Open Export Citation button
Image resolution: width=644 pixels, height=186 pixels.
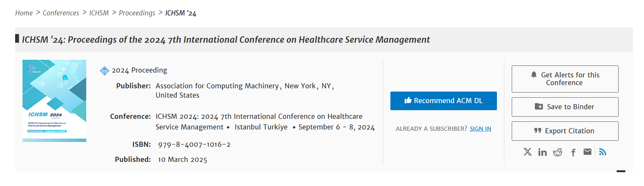click(x=565, y=131)
